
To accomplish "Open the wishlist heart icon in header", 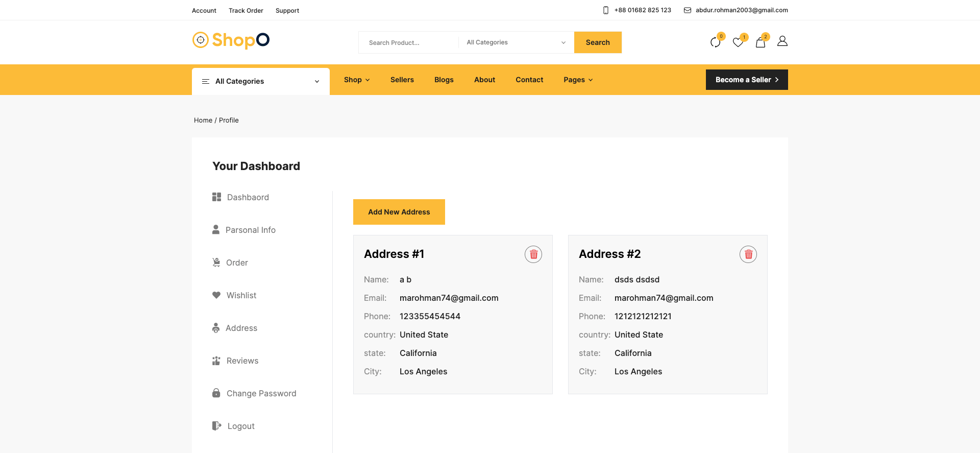I will coord(738,42).
